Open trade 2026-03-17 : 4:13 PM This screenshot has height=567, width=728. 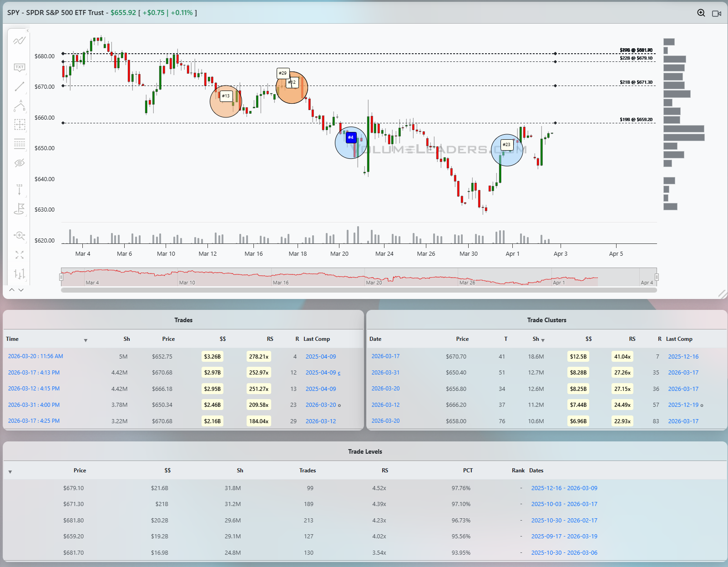34,372
